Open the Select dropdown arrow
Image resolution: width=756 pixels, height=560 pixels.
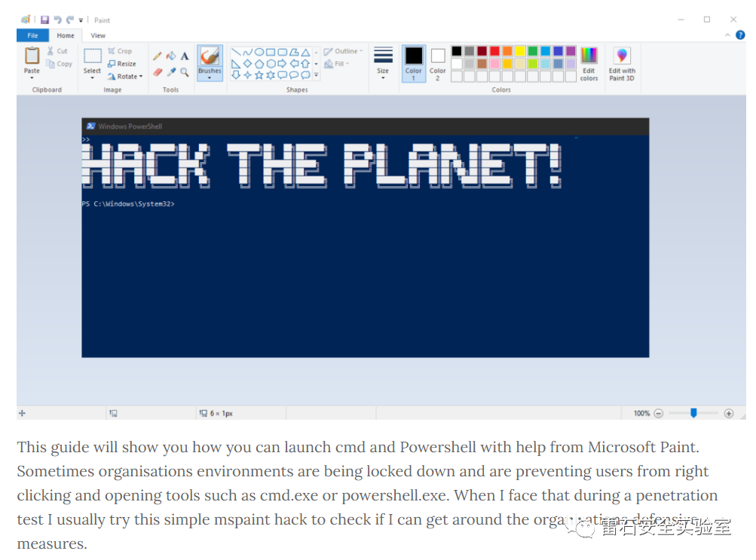coord(92,78)
